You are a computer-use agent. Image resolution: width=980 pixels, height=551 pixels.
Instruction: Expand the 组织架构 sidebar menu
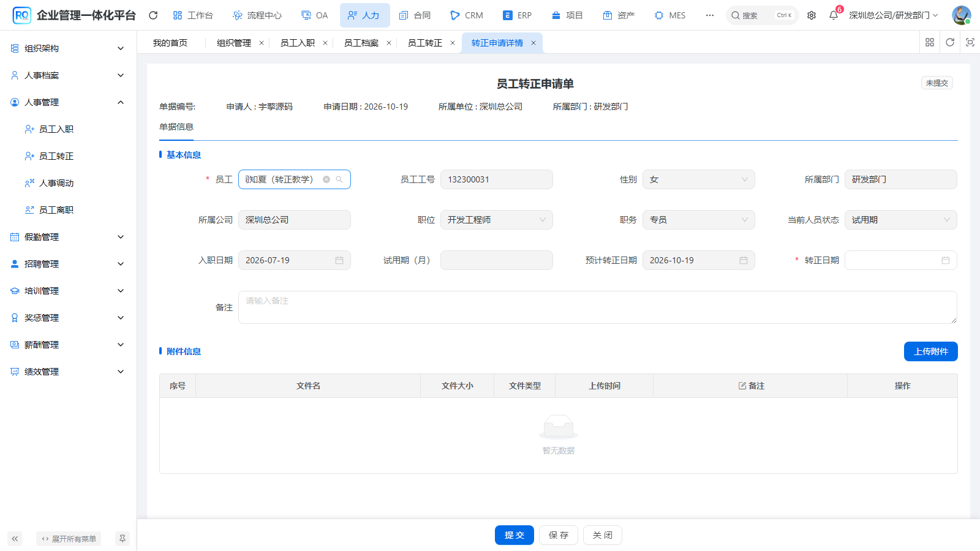pos(68,48)
